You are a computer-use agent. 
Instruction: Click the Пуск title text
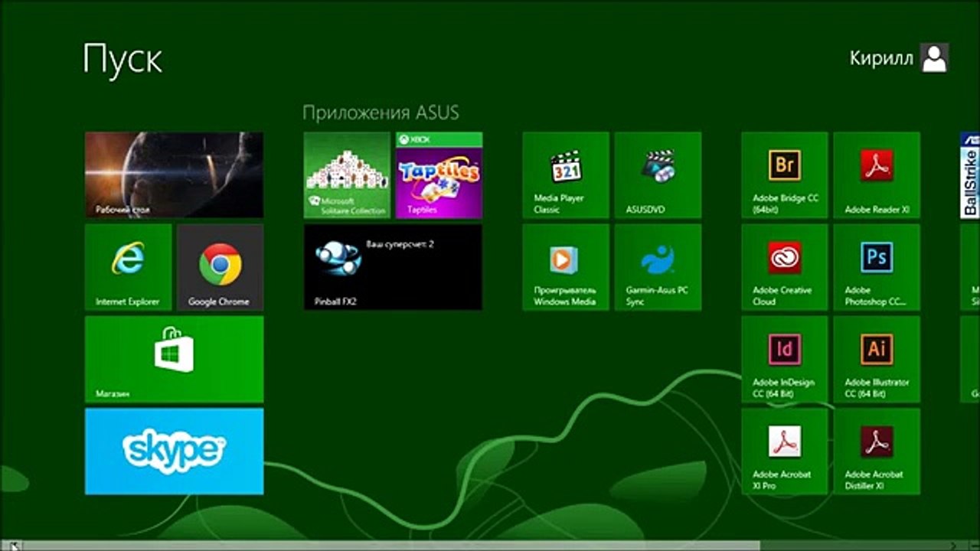(x=122, y=58)
